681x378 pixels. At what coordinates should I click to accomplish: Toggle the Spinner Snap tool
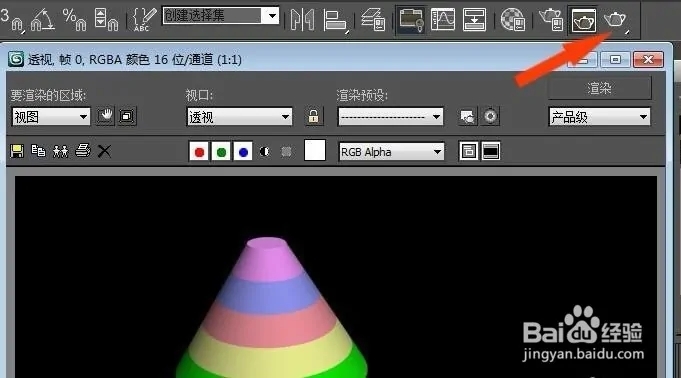point(106,20)
